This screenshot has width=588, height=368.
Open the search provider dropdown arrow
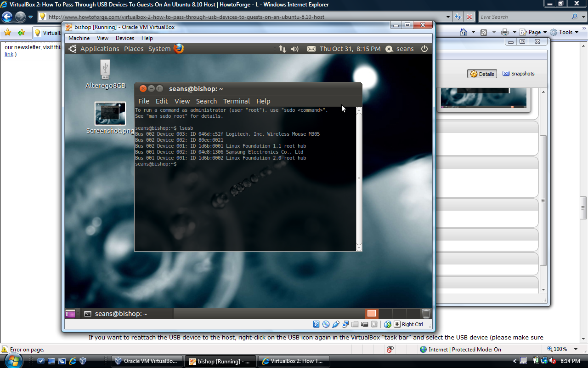pos(583,17)
